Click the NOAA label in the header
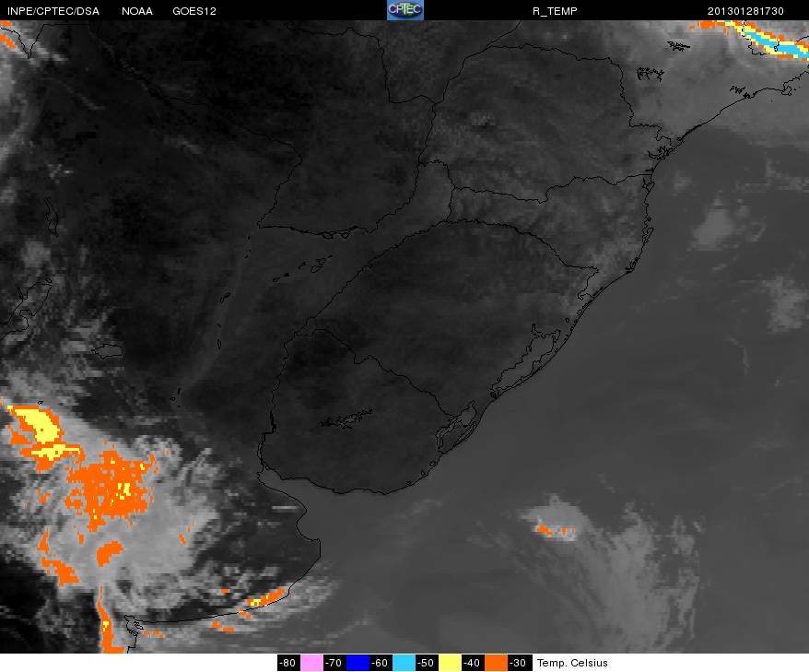 pos(137,11)
